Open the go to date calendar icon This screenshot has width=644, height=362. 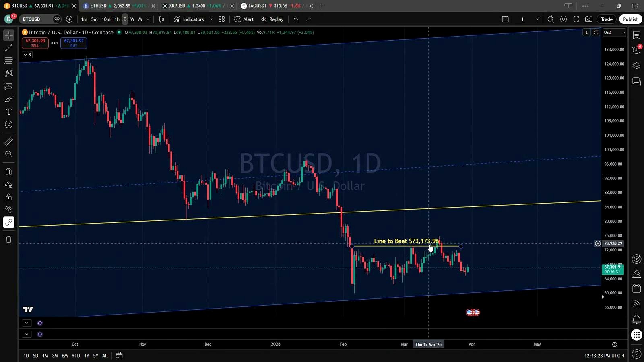tap(119, 356)
